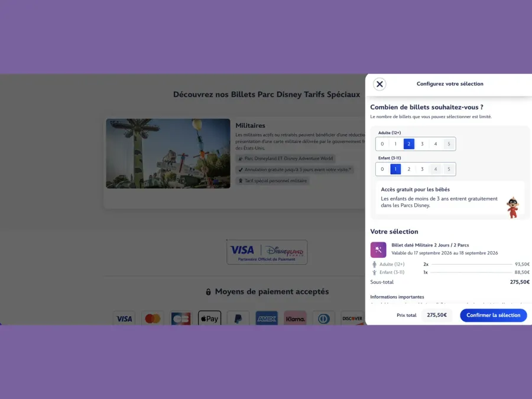
Task: Click the Sous-total 275,50€ value
Action: pos(520,282)
